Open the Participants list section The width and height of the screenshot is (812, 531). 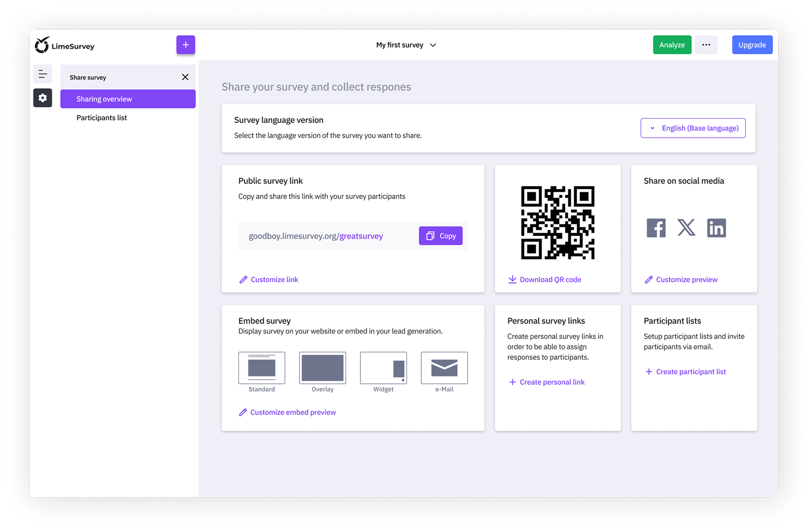[x=101, y=117]
